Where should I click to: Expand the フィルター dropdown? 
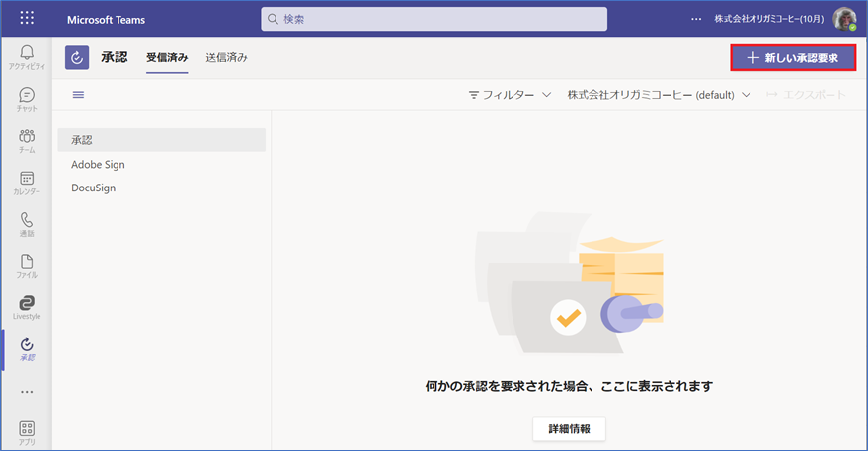point(510,95)
